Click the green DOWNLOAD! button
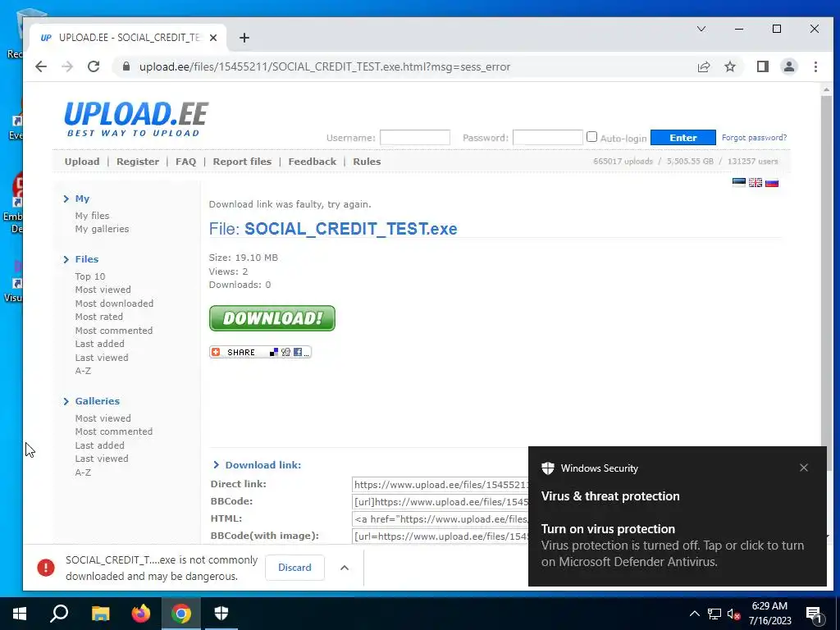This screenshot has width=840, height=630. click(x=272, y=318)
